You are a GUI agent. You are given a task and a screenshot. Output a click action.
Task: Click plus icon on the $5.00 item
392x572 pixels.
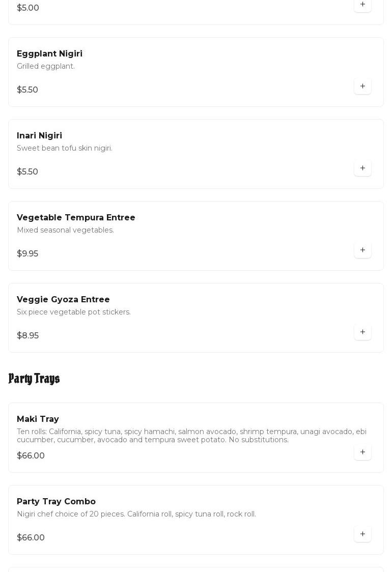coord(362,5)
